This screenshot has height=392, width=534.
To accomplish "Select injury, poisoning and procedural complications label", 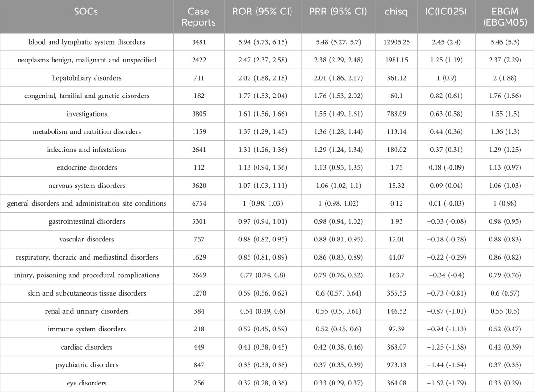I will (86, 275).
